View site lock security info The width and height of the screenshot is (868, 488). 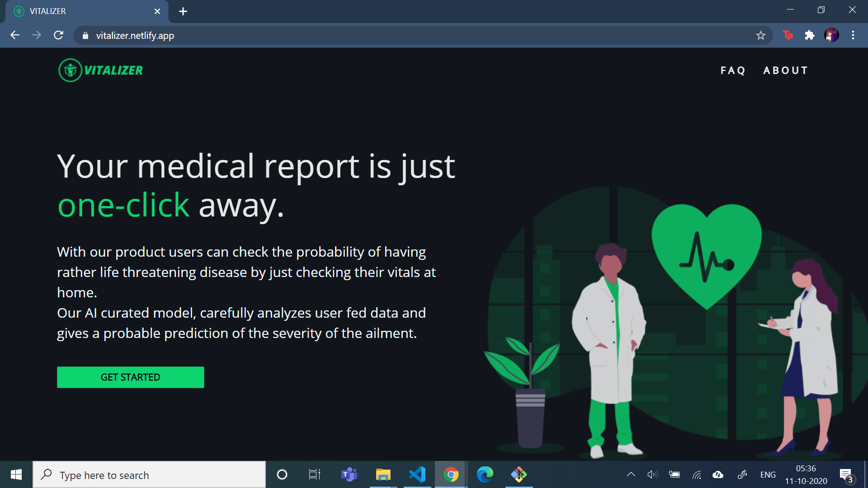coord(85,35)
